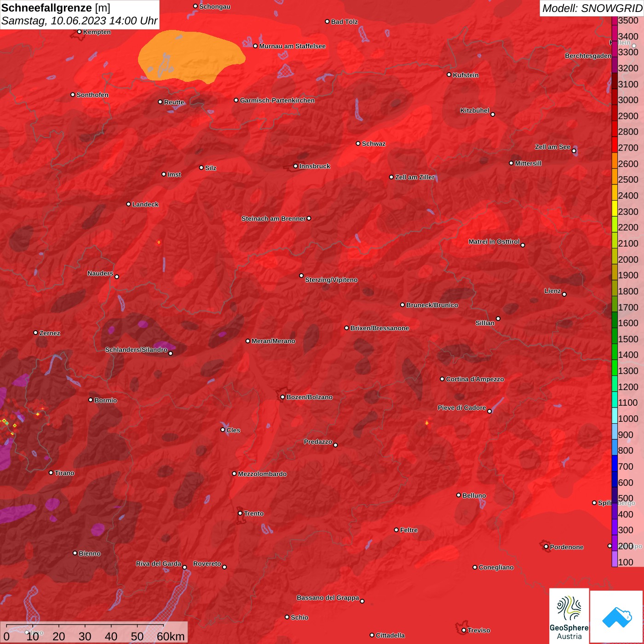The height and width of the screenshot is (644, 644).
Task: Click the Steinach am Brenner label
Action: pos(273,218)
